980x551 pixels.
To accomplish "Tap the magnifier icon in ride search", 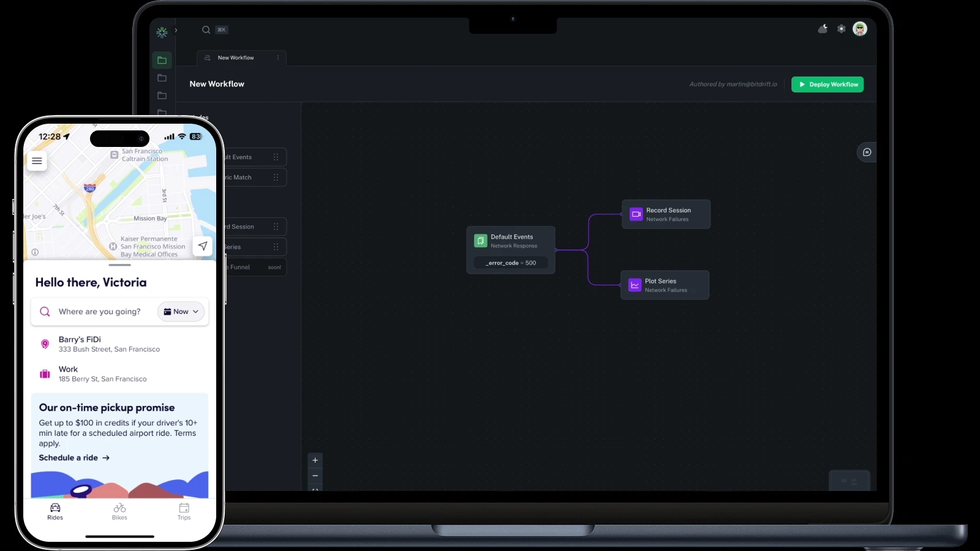I will click(45, 312).
